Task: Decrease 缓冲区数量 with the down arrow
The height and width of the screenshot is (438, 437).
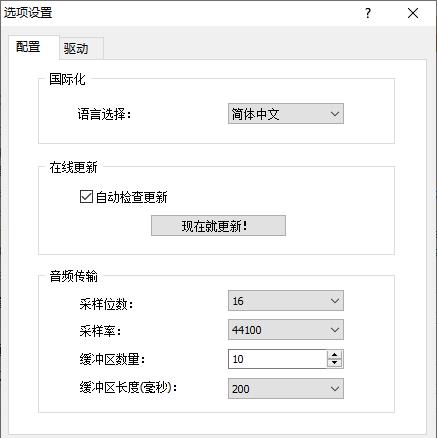Action: [x=334, y=363]
